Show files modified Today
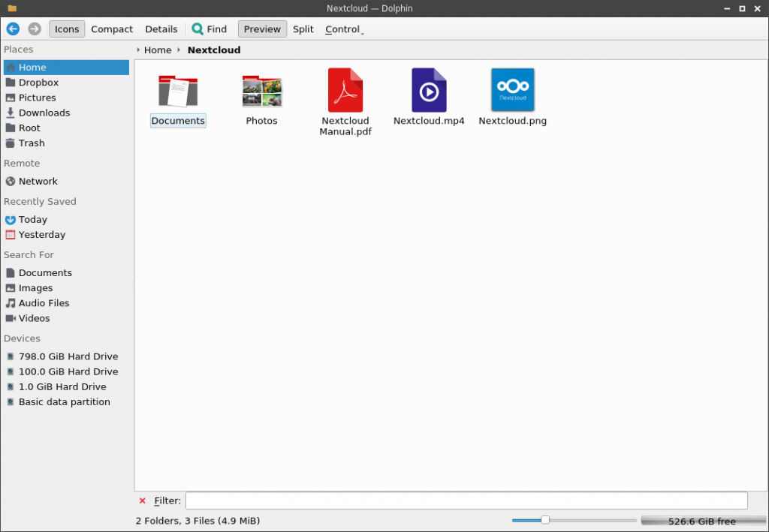 32,219
